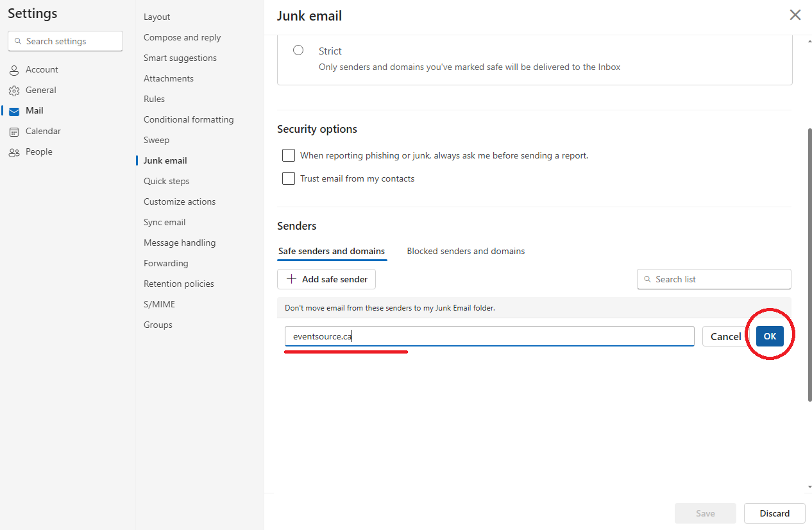The height and width of the screenshot is (530, 812).
Task: Click the vertical scrollbar thumb
Action: [809, 264]
